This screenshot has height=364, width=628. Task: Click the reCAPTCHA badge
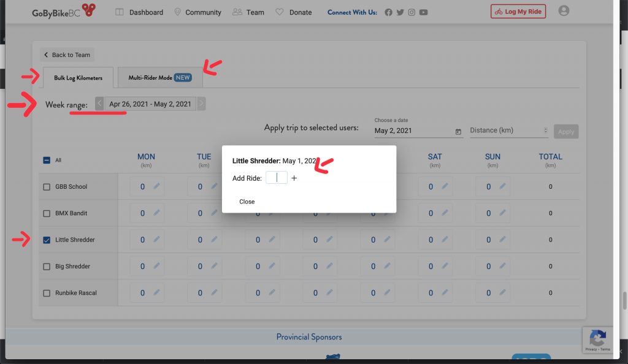click(x=597, y=339)
